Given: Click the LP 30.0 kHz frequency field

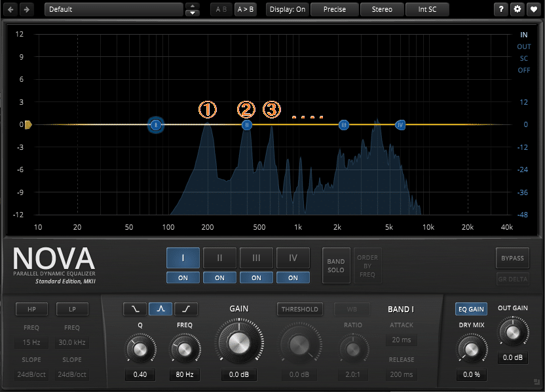Looking at the screenshot, I should pos(72,342).
